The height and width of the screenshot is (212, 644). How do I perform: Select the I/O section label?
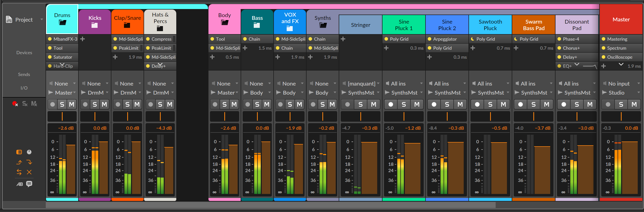(24, 88)
